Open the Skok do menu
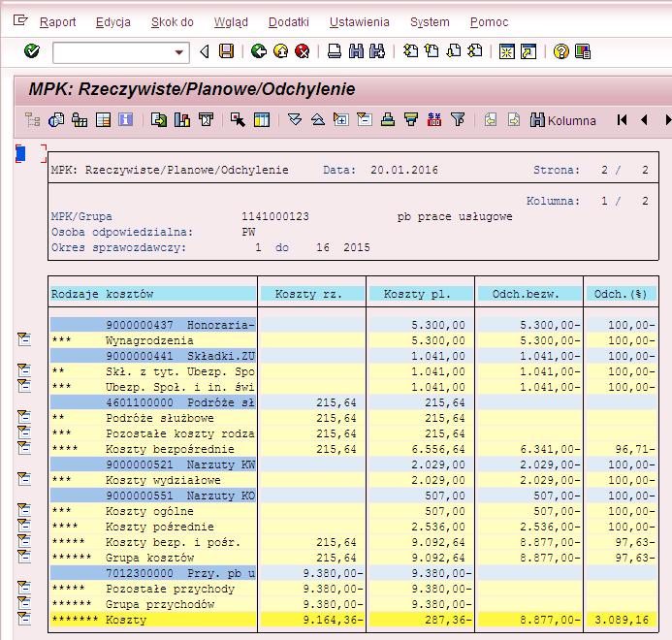This screenshot has height=640, width=672. click(x=173, y=22)
